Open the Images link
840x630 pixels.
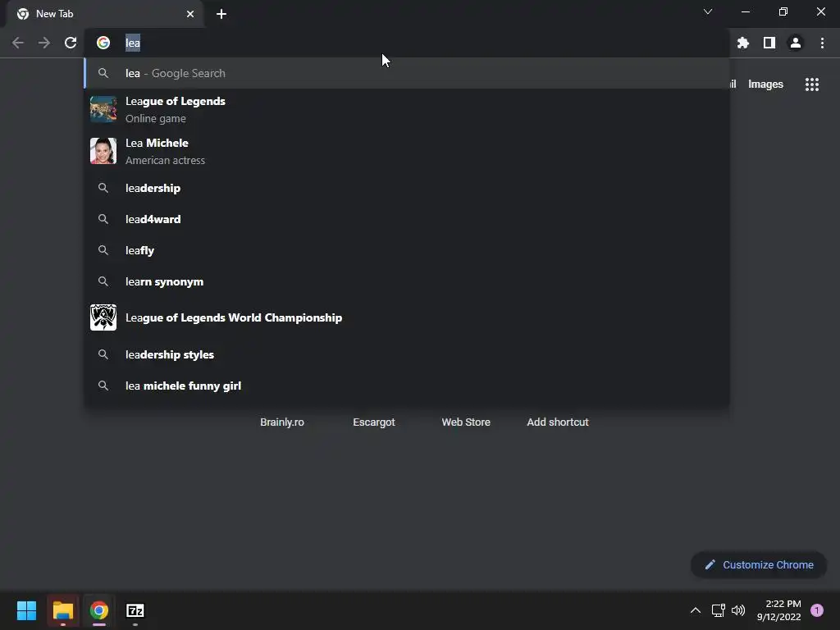pos(765,84)
